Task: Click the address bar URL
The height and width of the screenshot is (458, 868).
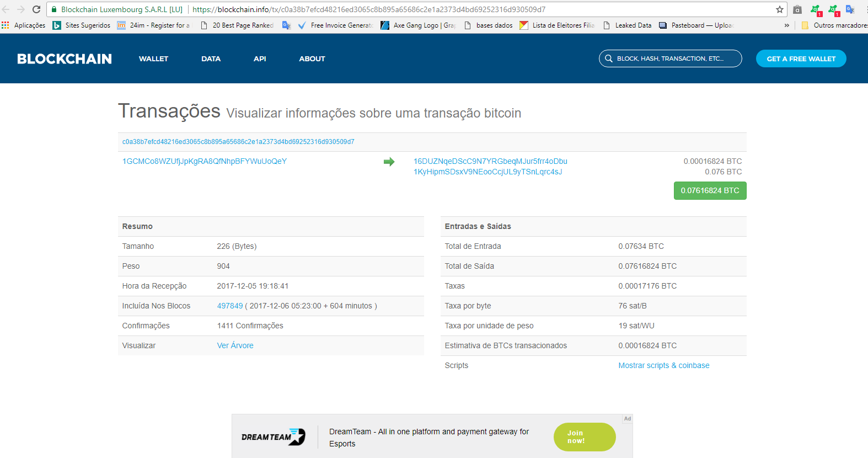Action: (x=369, y=9)
